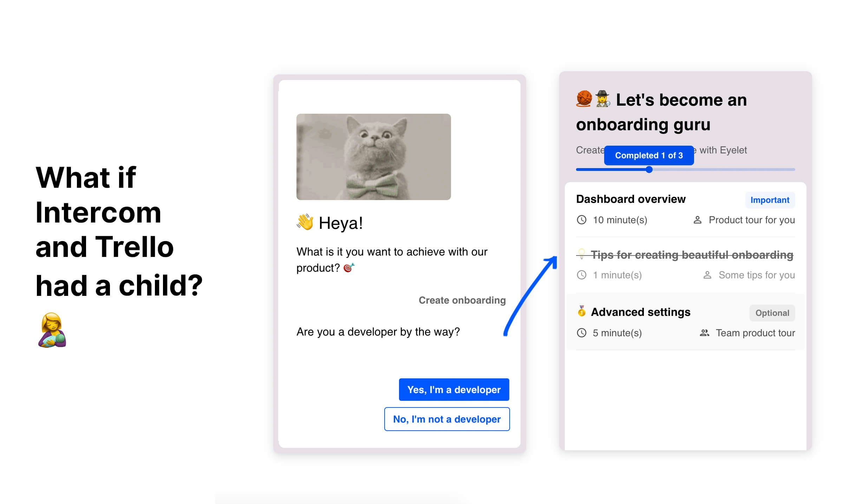Open the completed Tips for creating beautiful onboarding task
Viewport: 843px width, 504px height.
tap(685, 265)
